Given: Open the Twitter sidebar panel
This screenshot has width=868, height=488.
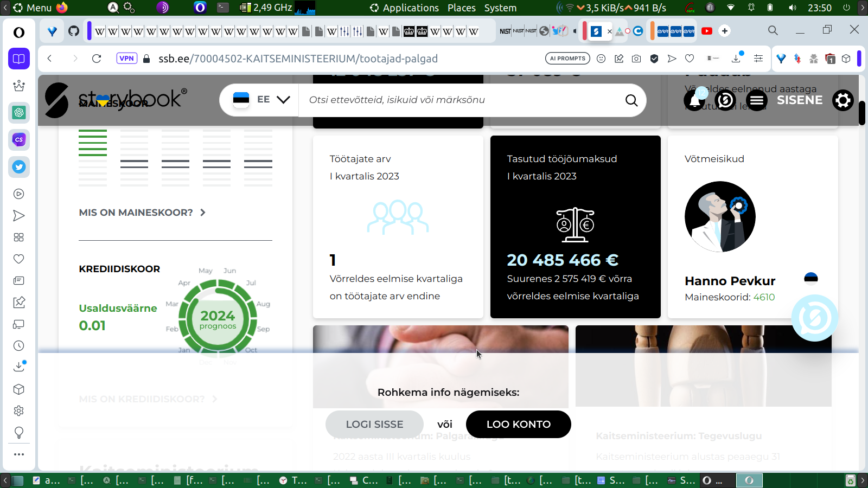Looking at the screenshot, I should [19, 167].
